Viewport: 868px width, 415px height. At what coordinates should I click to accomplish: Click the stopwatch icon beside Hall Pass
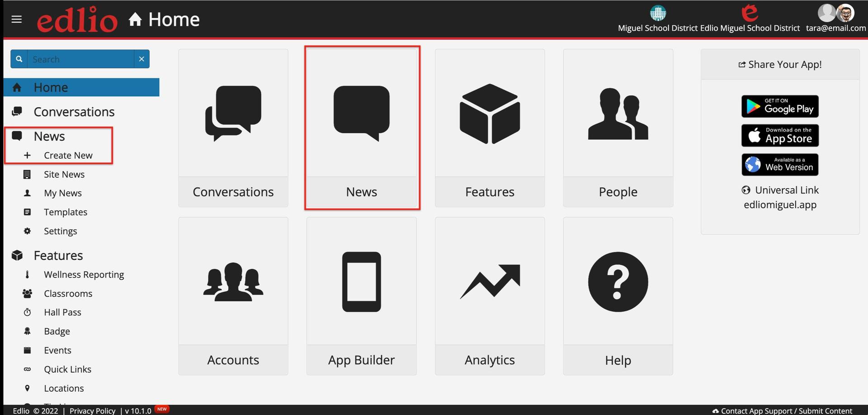pos(27,312)
